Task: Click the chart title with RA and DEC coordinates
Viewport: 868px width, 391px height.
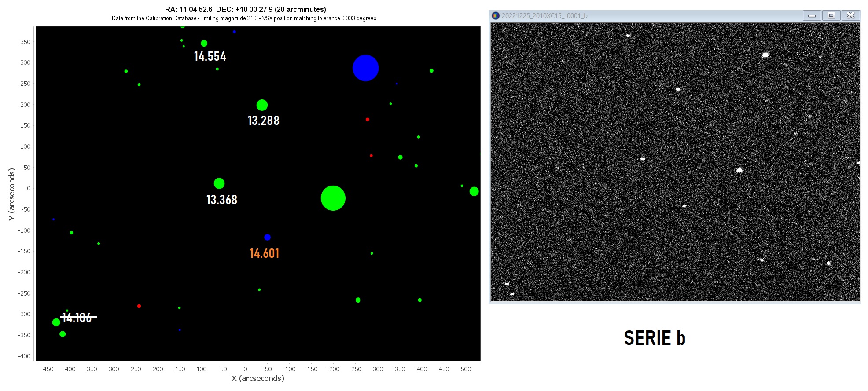Action: point(246,9)
